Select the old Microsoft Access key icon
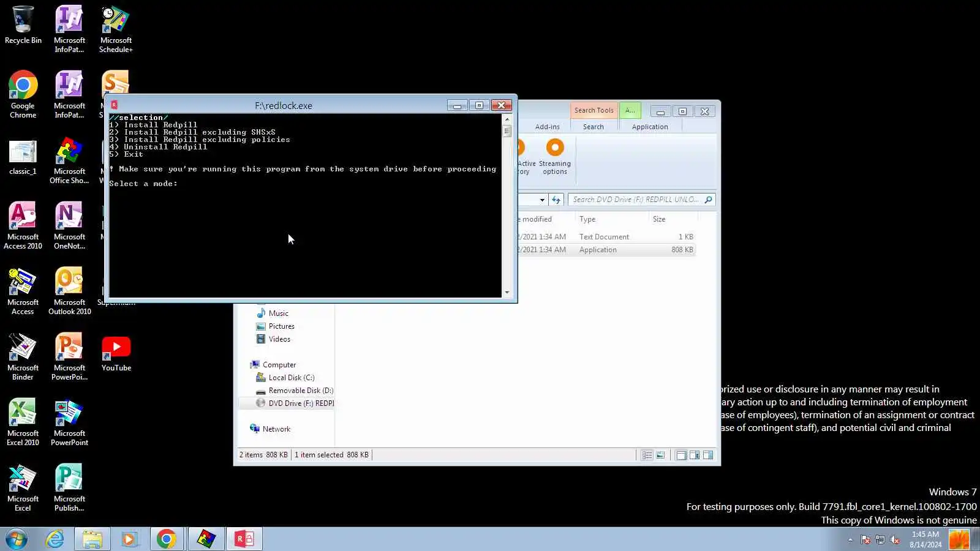The height and width of the screenshot is (551, 980). coord(23,291)
